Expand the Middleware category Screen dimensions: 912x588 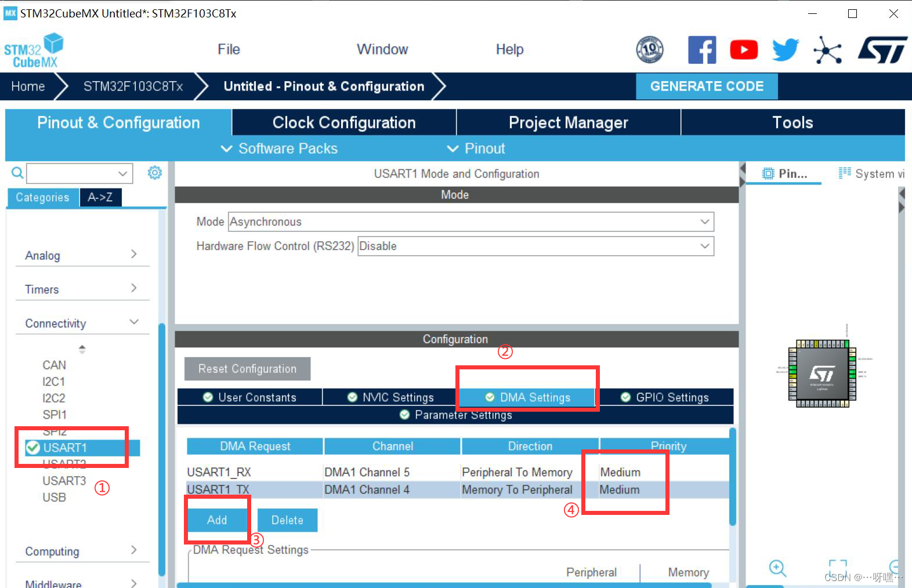82,583
